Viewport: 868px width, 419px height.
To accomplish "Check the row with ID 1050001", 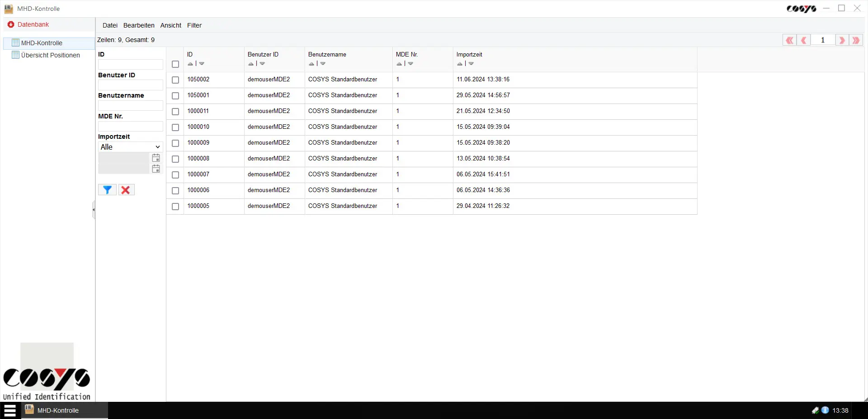I will click(175, 96).
